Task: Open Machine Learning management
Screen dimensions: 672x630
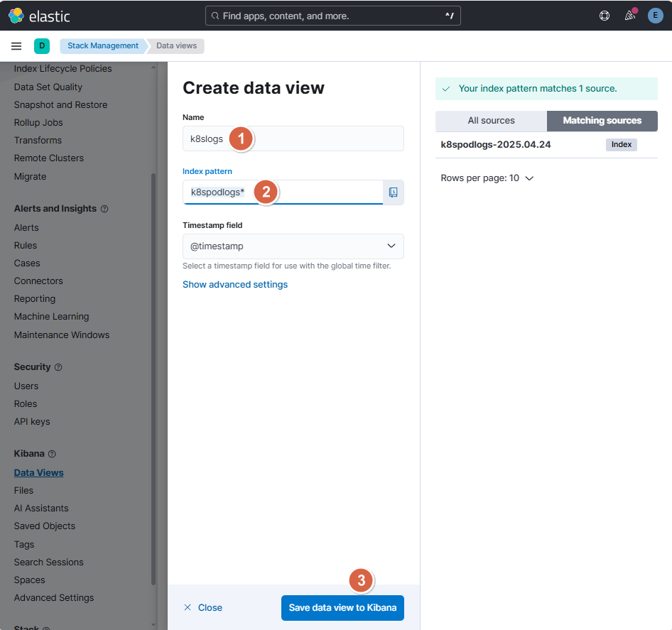Action: click(x=51, y=317)
